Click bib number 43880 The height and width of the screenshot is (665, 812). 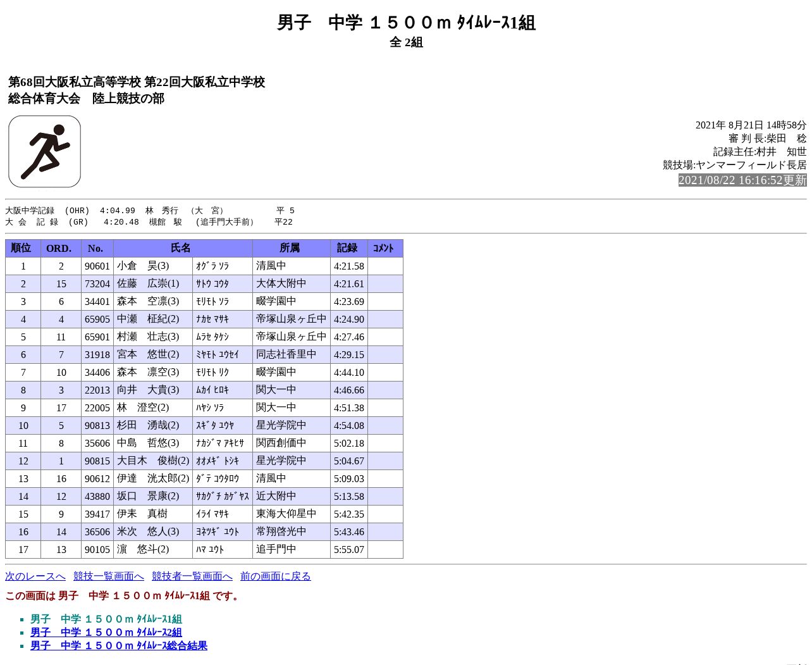[97, 497]
